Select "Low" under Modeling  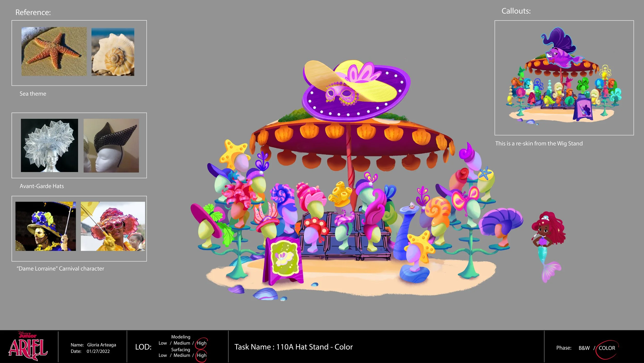tap(163, 343)
